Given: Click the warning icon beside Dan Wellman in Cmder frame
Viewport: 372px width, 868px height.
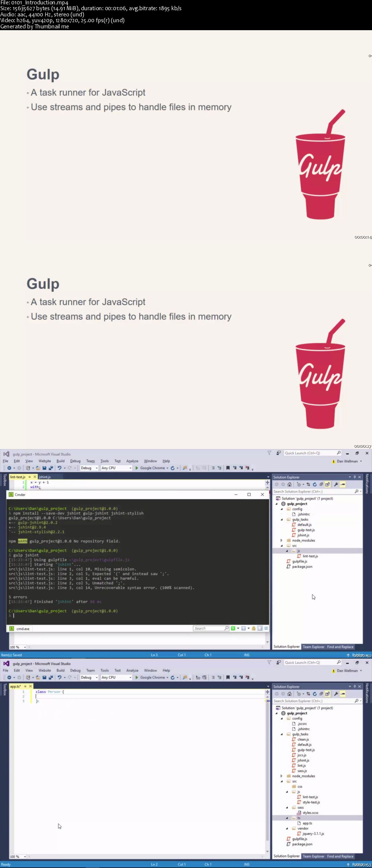Looking at the screenshot, I should click(333, 461).
